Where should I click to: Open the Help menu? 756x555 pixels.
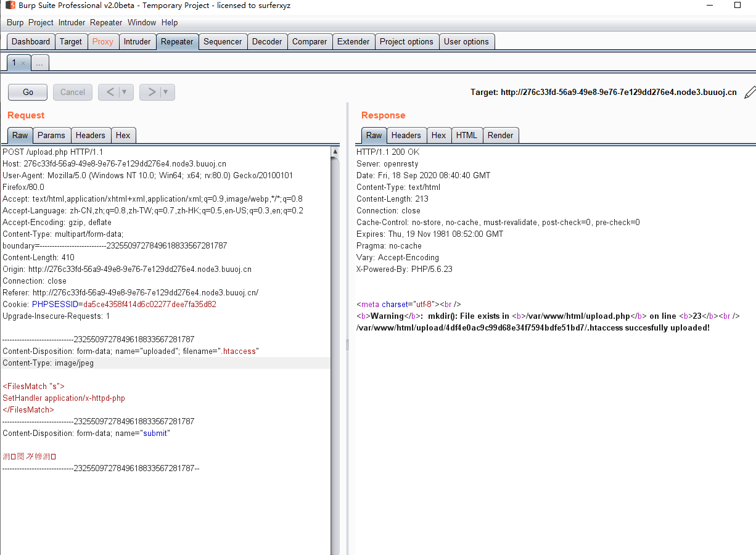click(x=170, y=22)
